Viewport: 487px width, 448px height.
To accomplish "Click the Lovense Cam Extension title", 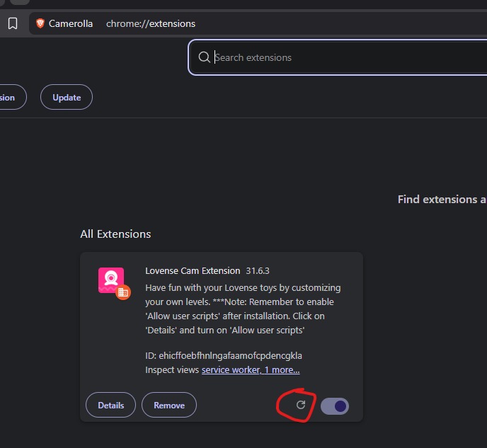I will 193,271.
